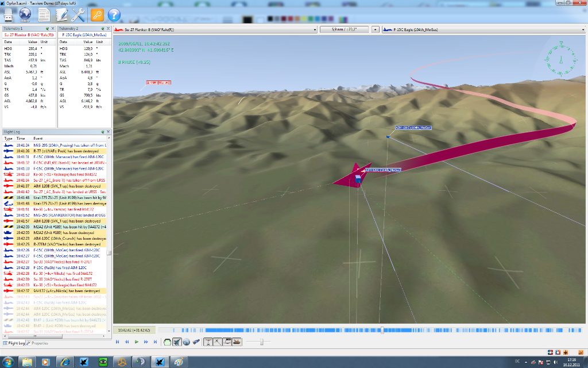Viewport: 588px width, 368px height.
Task: Expand the distance readout dropdown arrow
Action: point(375,29)
